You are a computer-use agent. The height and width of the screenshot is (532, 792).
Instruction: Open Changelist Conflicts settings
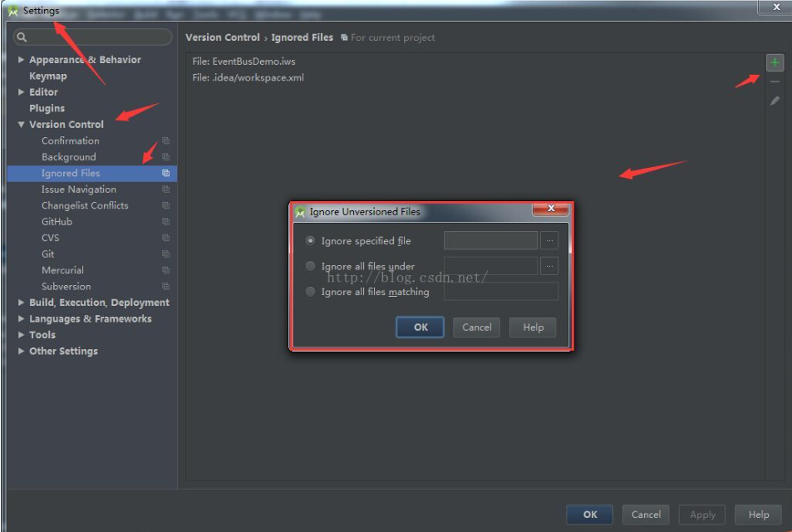point(85,205)
